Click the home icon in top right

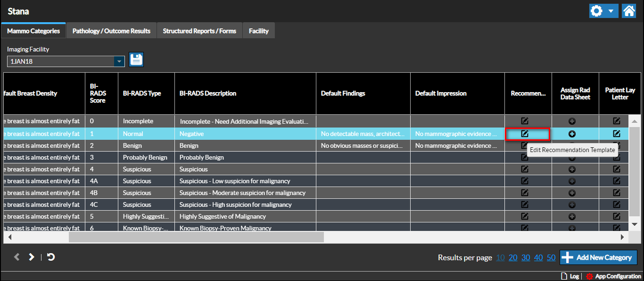pos(629,11)
